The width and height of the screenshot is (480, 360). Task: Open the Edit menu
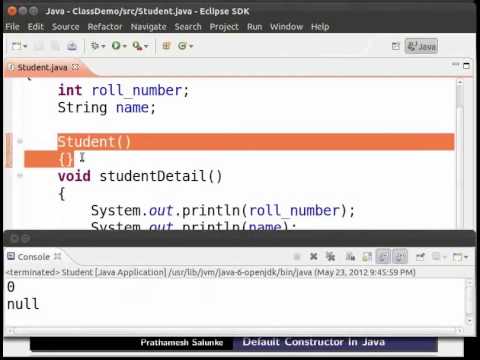pos(36,27)
